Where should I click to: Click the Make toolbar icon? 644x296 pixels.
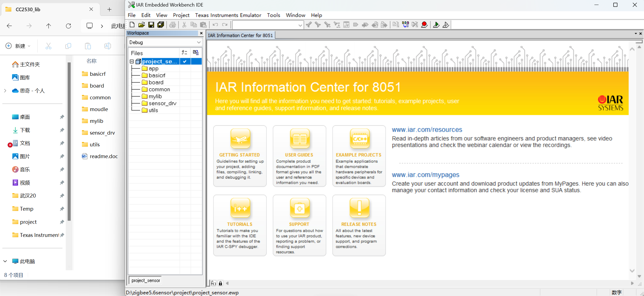[405, 25]
